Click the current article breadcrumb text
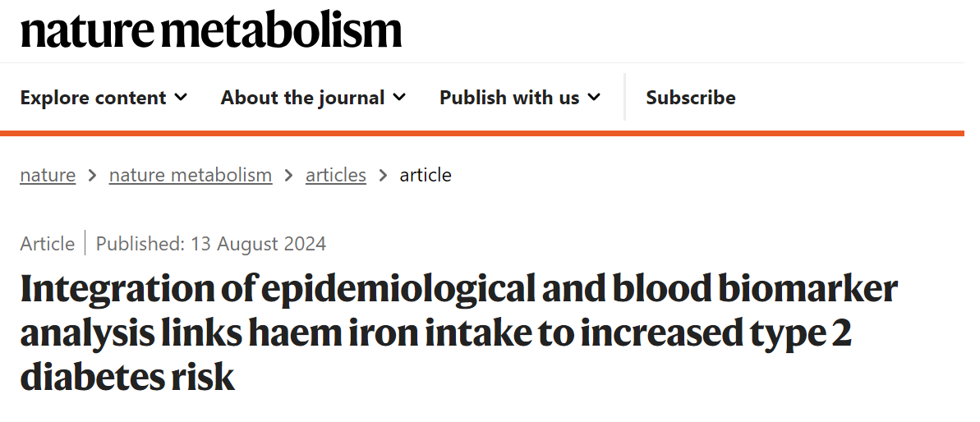The image size is (980, 422). (426, 175)
